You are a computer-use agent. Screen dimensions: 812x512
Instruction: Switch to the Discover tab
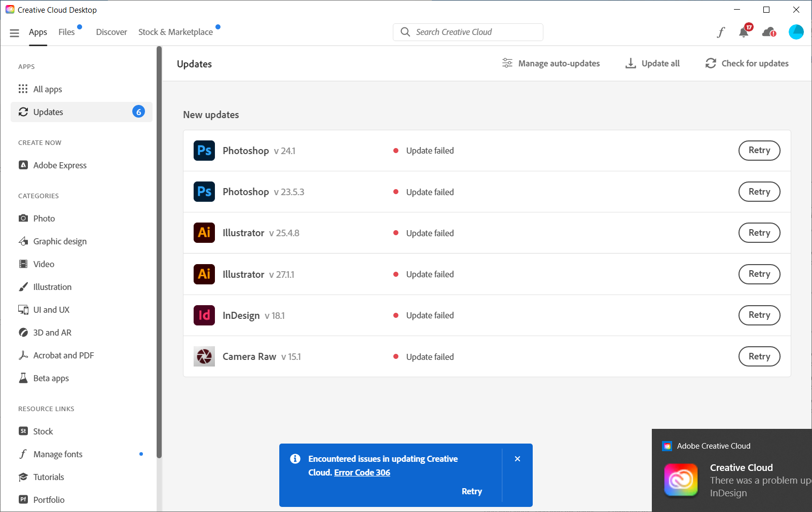click(111, 31)
